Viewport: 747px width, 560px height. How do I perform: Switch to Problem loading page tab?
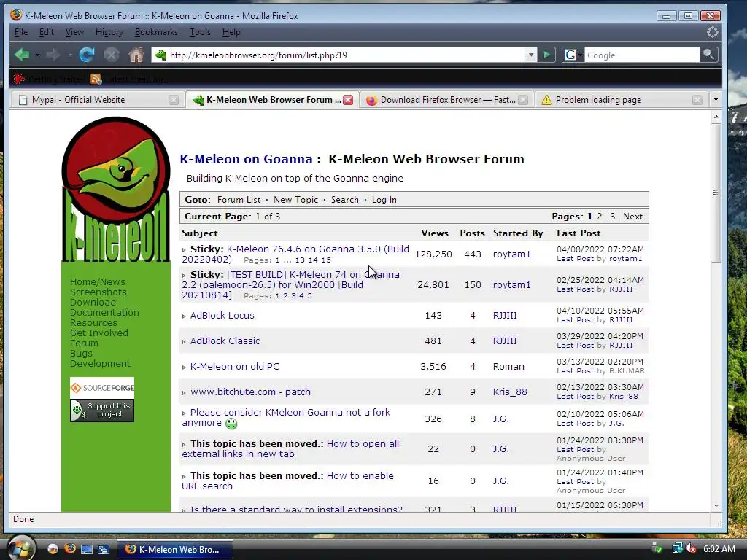pos(621,100)
